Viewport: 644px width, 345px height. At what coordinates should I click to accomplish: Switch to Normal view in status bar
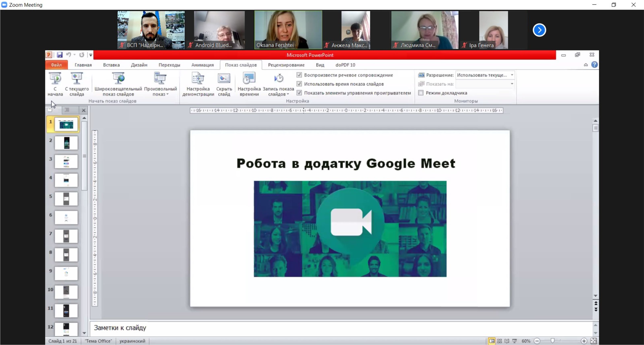coord(492,341)
